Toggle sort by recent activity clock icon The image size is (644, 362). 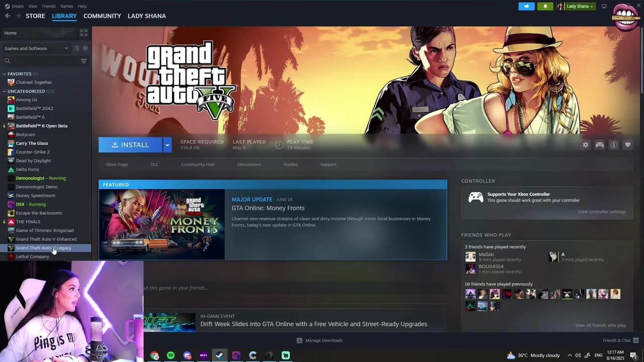point(76,48)
